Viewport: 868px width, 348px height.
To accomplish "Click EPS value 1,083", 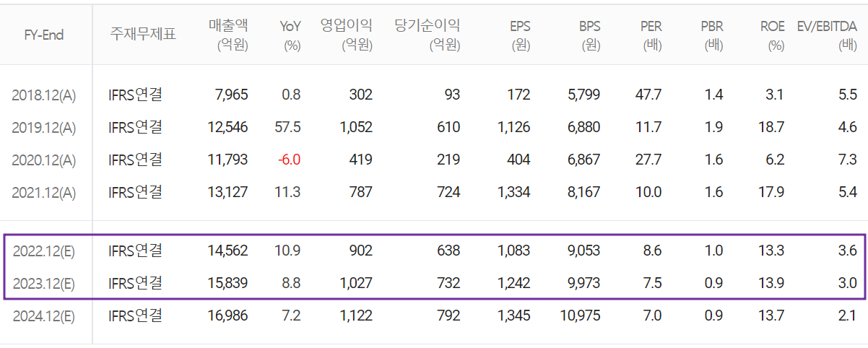I will coord(514,251).
